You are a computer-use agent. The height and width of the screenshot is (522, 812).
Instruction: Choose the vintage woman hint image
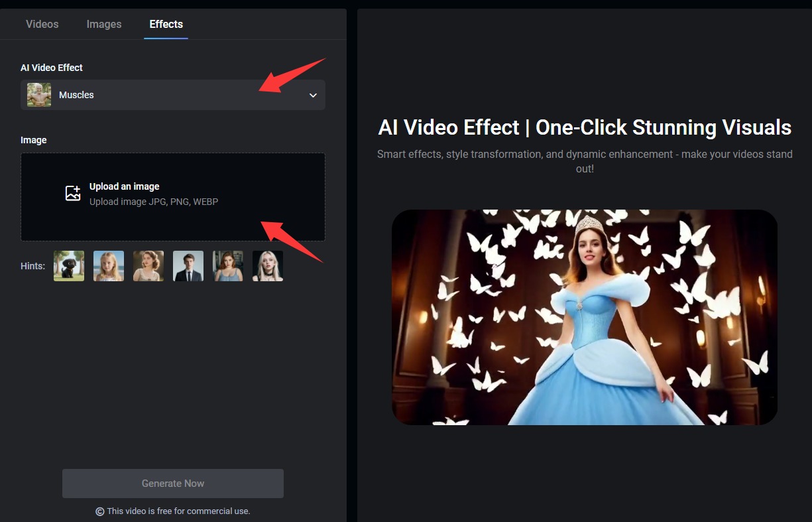[148, 266]
